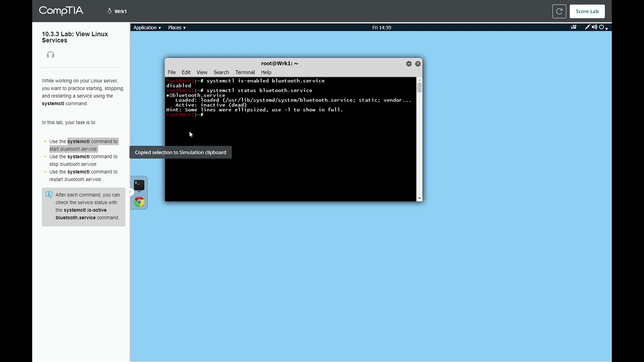Click 'Copied selection to Simulation clipboard' tooltip
This screenshot has height=362, width=644.
(x=181, y=152)
